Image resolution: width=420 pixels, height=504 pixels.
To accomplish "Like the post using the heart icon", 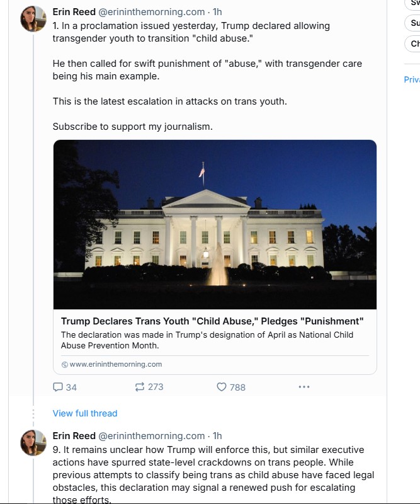I will coord(222,387).
